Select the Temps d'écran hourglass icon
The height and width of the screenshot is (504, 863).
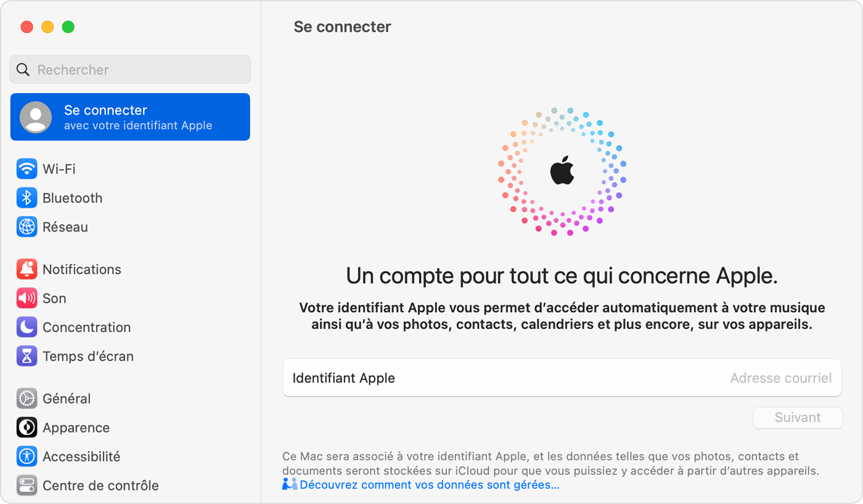pyautogui.click(x=27, y=356)
